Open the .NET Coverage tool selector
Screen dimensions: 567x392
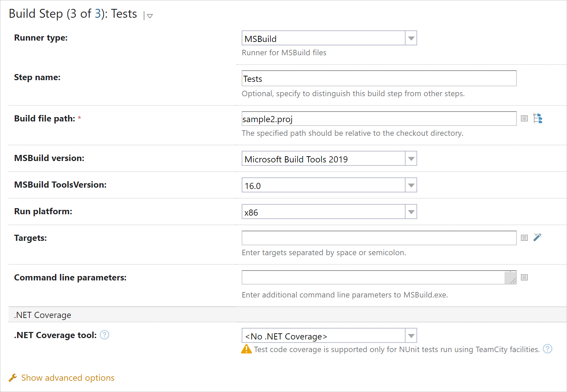[x=411, y=336]
